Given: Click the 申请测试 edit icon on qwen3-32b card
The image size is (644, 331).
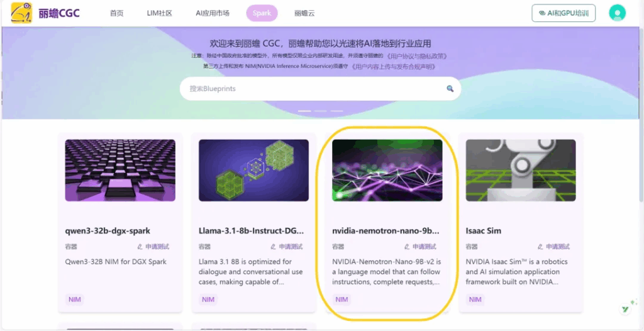Looking at the screenshot, I should tap(140, 247).
